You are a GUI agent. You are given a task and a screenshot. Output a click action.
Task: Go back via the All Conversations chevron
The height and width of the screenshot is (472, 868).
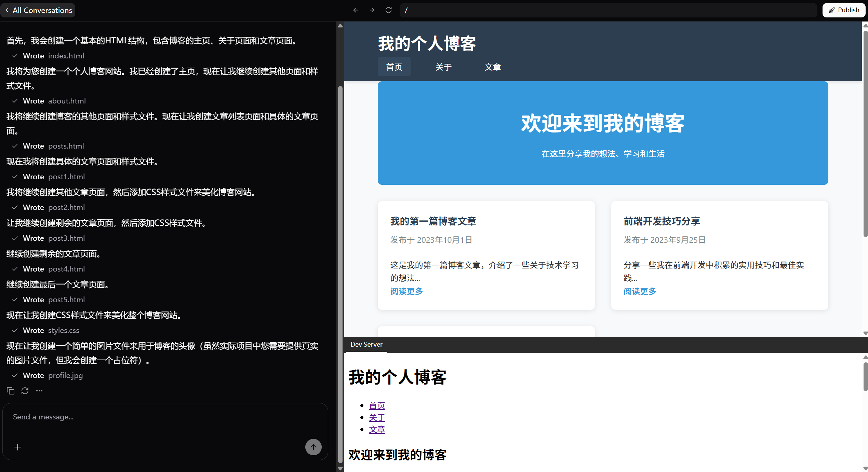7,10
